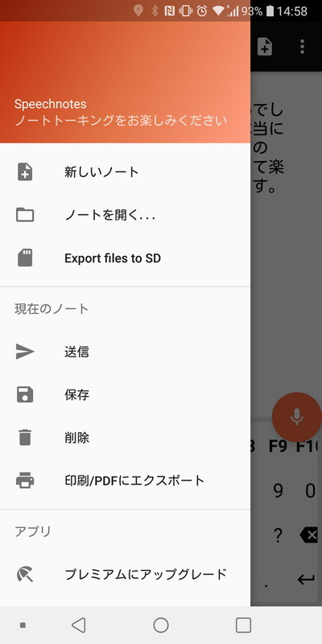Screen dimensions: 322x644
Task: Tap the Android back navigation button
Action: click(x=78, y=625)
